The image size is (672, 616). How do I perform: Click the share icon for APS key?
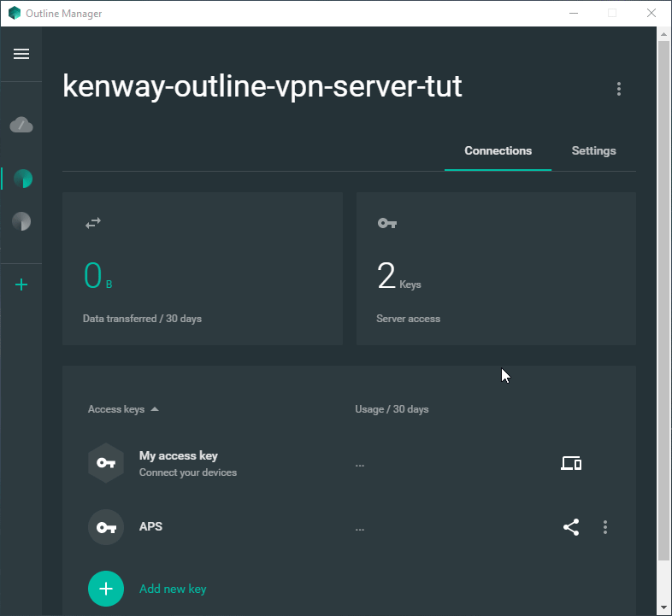pyautogui.click(x=571, y=527)
